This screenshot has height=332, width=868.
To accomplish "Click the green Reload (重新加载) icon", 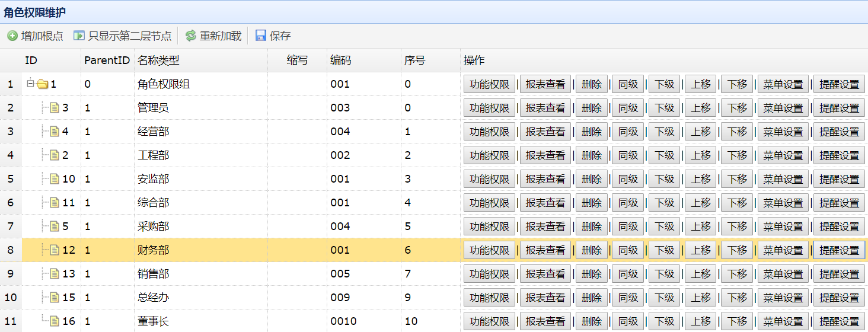I will click(x=190, y=36).
